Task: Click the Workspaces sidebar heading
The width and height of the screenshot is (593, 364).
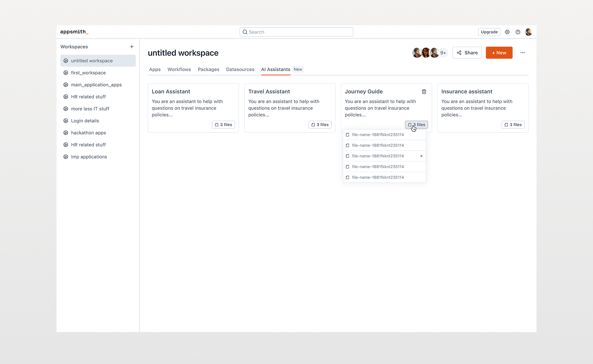Action: click(74, 47)
